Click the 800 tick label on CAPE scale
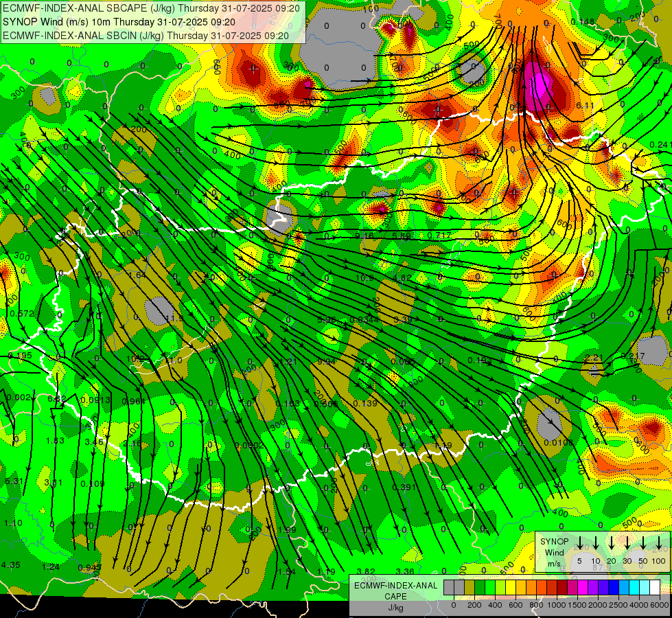This screenshot has height=618, width=672. pyautogui.click(x=536, y=605)
